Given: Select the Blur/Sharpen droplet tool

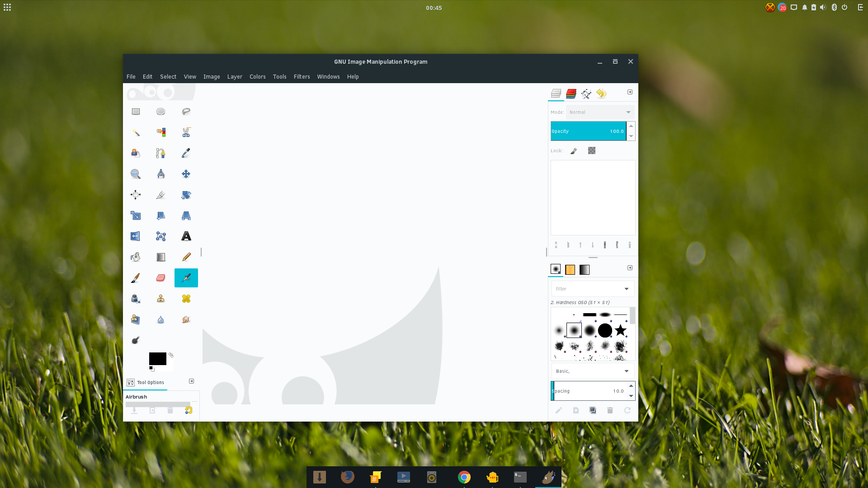Looking at the screenshot, I should coord(160,319).
